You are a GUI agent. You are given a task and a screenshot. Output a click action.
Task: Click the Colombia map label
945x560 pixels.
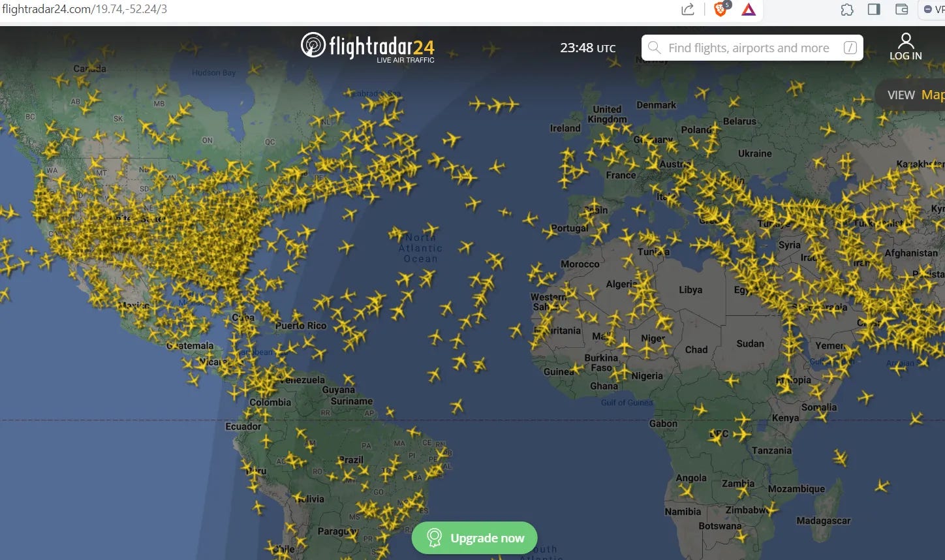pos(270,403)
